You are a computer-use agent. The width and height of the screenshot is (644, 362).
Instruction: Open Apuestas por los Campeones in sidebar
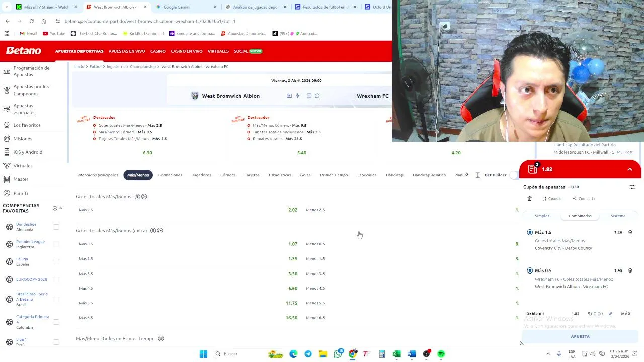tap(31, 90)
